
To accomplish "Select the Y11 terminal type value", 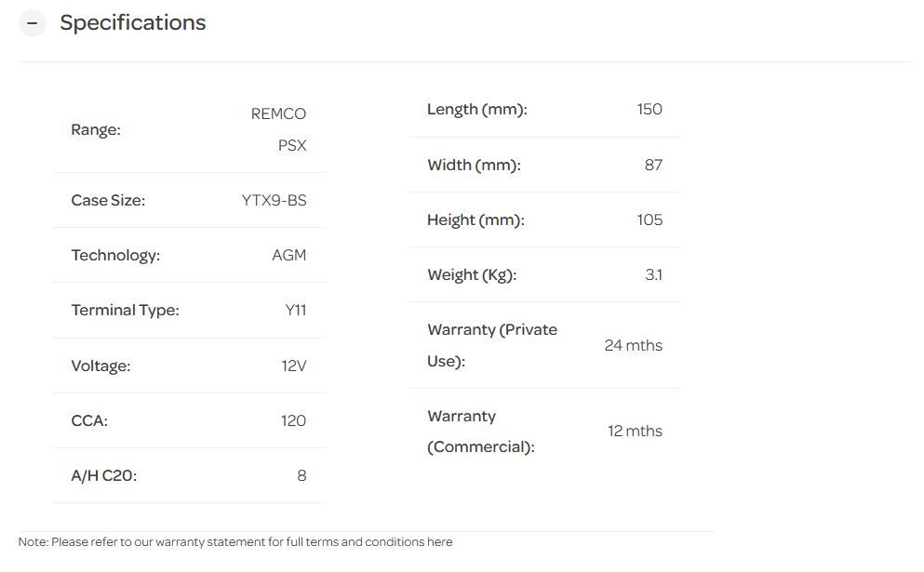I will click(295, 310).
